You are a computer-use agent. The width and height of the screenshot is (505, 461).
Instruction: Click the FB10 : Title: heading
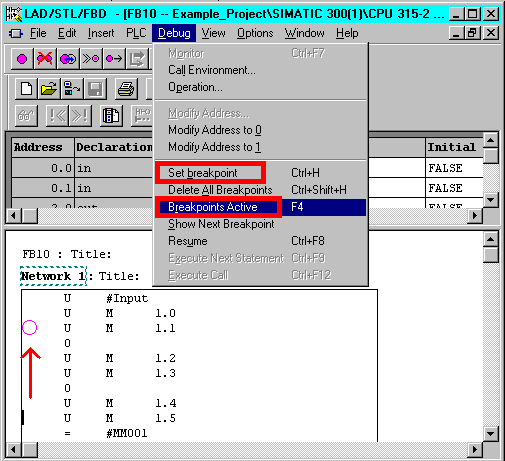click(x=67, y=254)
